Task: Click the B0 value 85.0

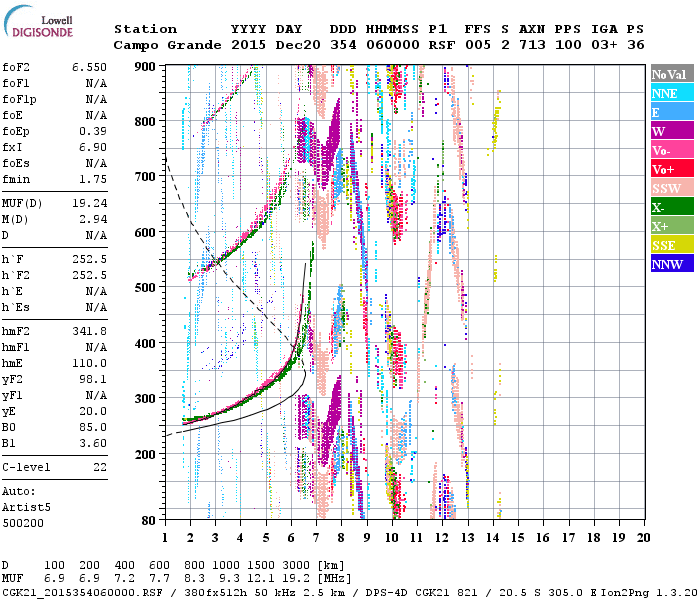Action: [93, 428]
